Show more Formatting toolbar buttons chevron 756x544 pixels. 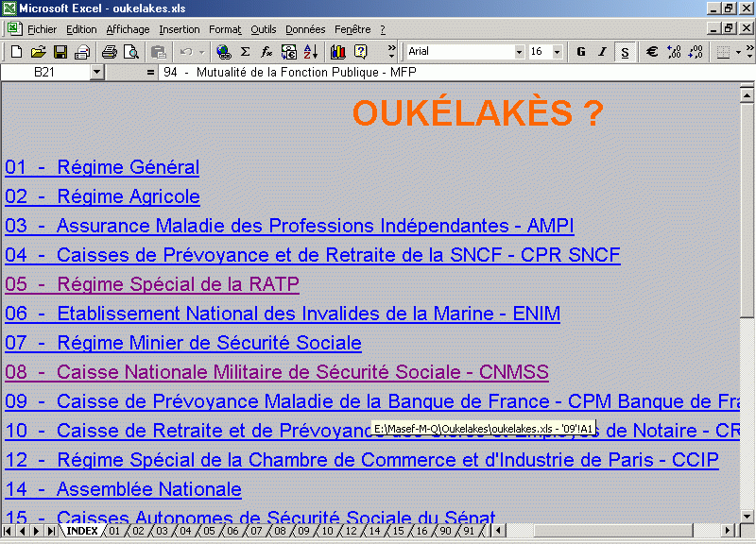pos(749,52)
